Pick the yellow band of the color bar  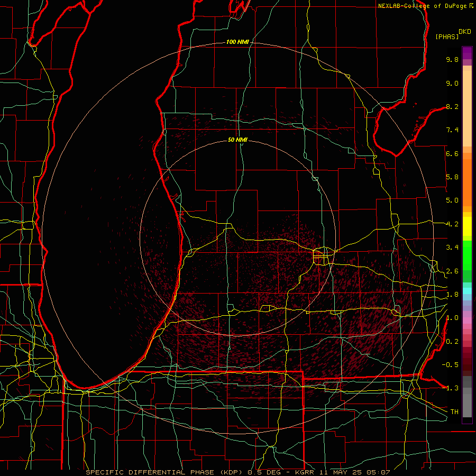[467, 226]
